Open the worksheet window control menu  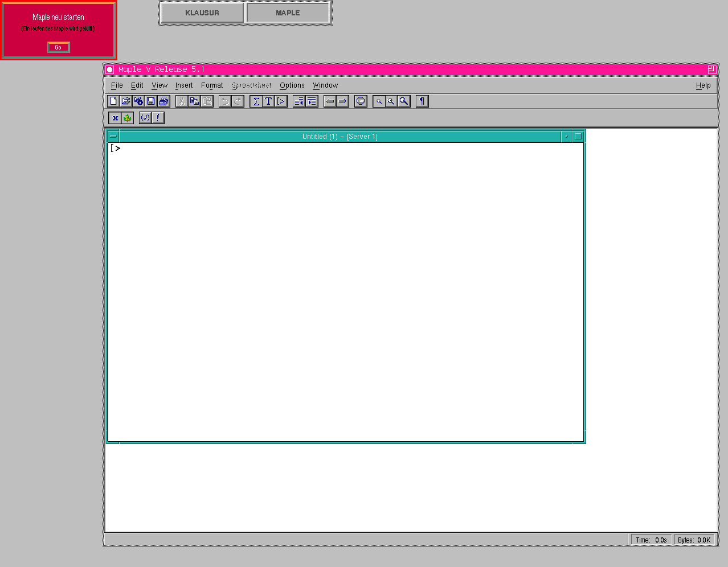point(113,137)
